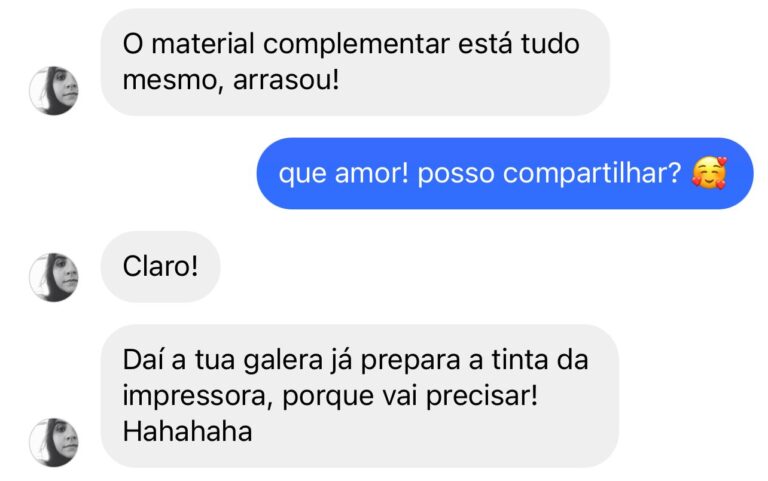Click the word 'arrasou!' in the first message
Image resolution: width=768 pixels, height=481 pixels.
286,80
